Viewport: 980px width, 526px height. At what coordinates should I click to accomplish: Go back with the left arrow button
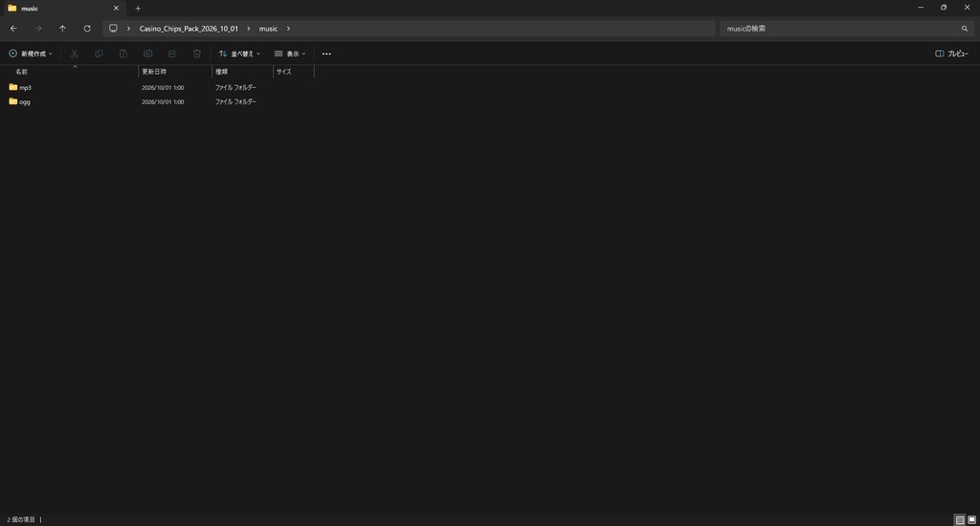pos(13,28)
